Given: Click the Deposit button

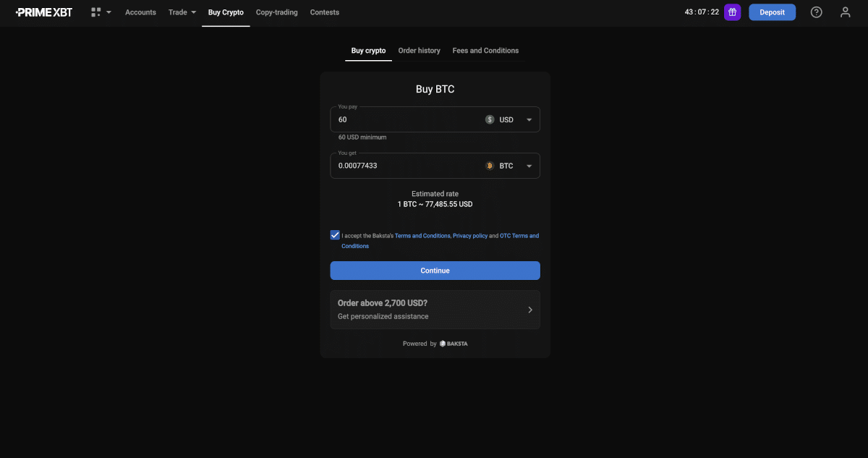Looking at the screenshot, I should (772, 12).
